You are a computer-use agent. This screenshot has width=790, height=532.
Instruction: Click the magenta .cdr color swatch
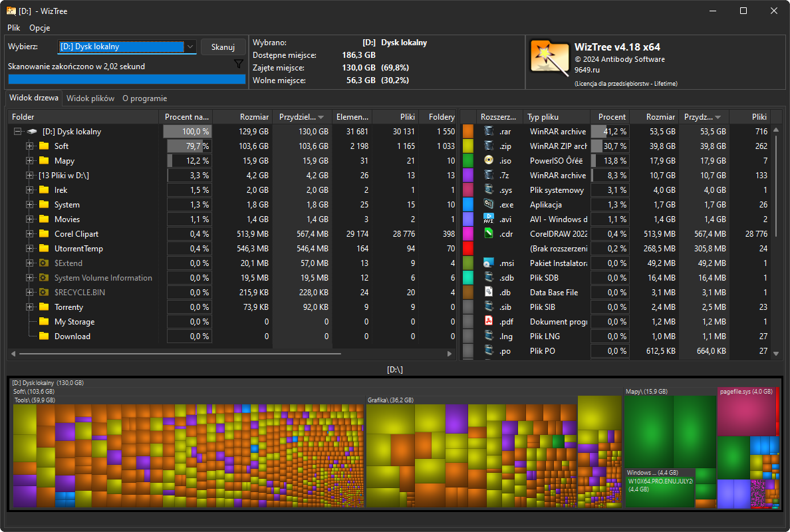click(468, 234)
